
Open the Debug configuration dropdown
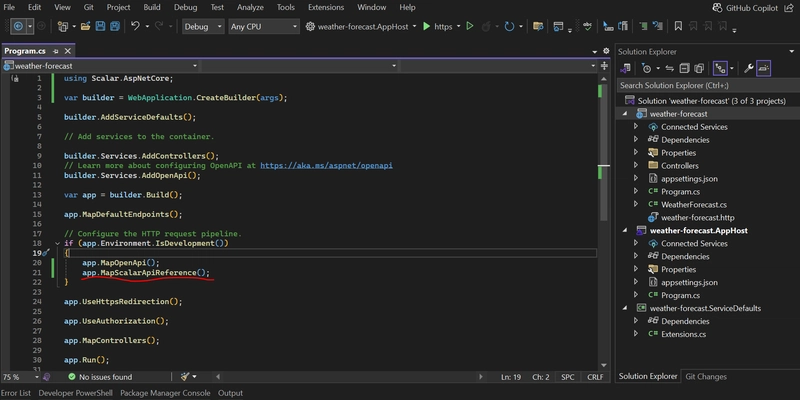pyautogui.click(x=203, y=27)
